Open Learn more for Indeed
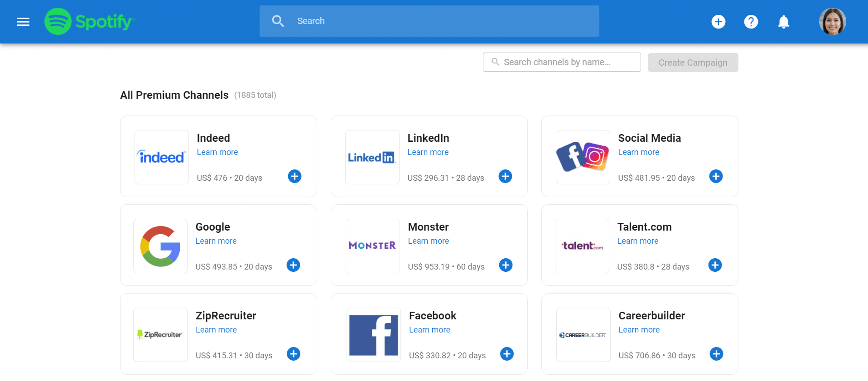This screenshot has height=381, width=868. click(217, 152)
